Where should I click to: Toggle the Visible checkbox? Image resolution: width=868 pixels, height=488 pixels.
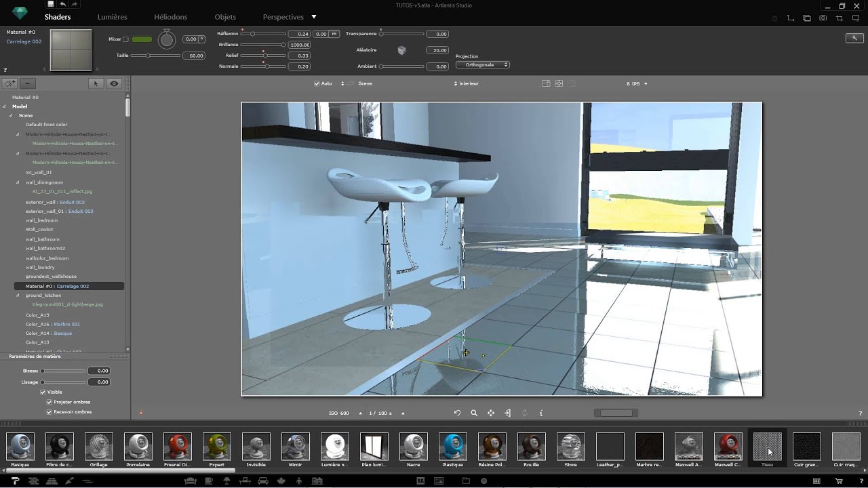coord(43,392)
